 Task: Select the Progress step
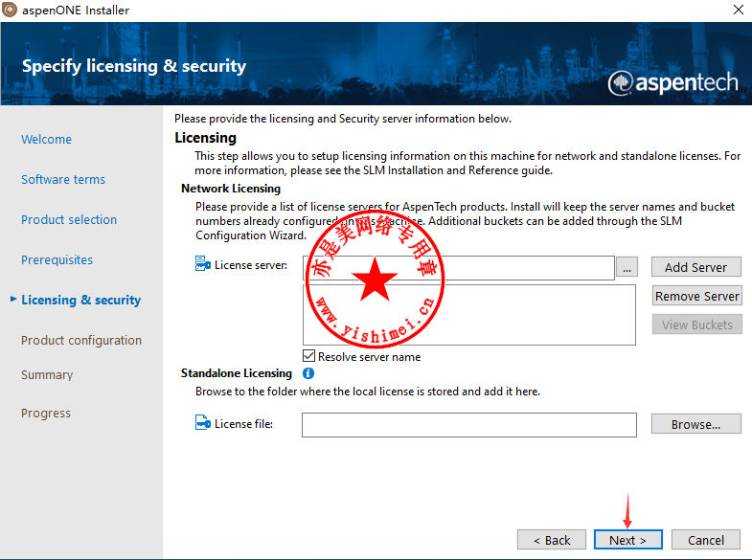pos(46,414)
